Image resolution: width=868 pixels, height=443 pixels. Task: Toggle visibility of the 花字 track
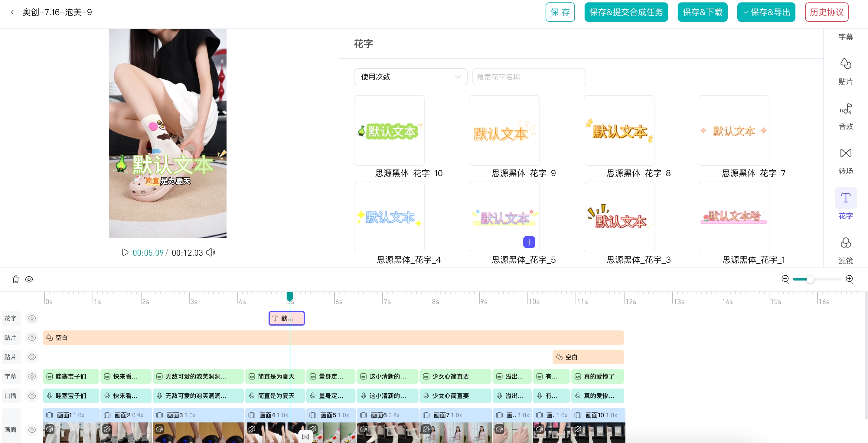click(32, 318)
